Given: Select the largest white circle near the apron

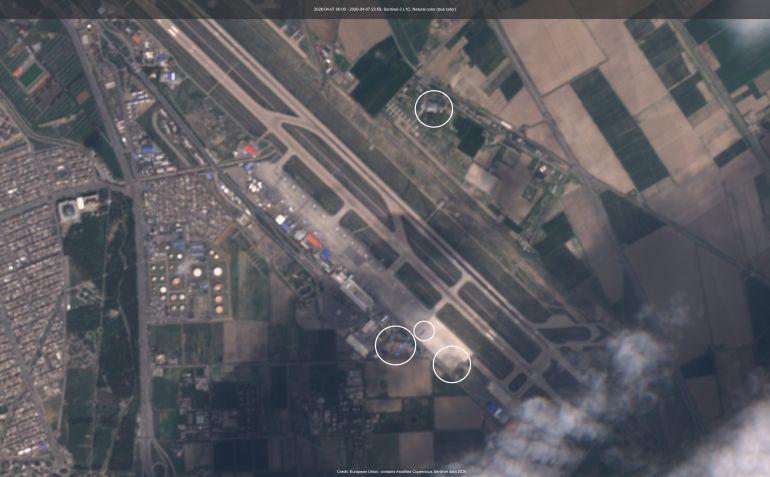Looking at the screenshot, I should 396,344.
